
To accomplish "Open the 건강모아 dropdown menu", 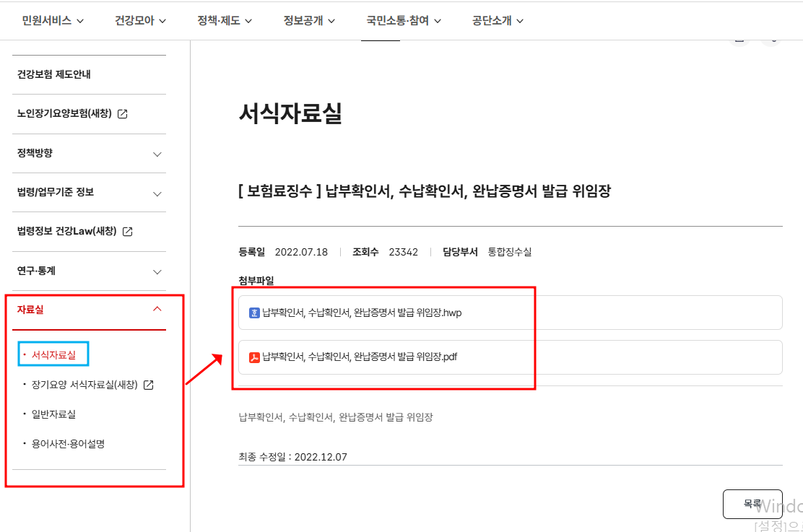I will point(139,20).
